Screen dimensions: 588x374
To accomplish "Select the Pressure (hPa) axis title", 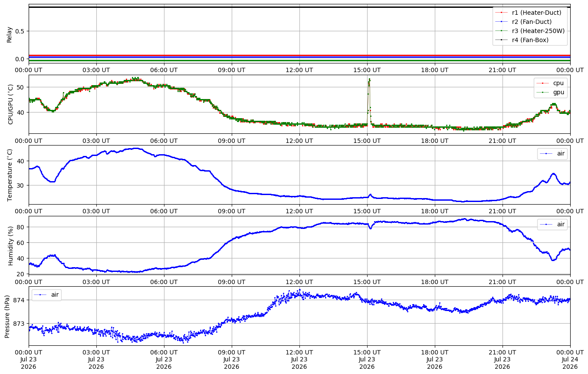I will point(7,316).
